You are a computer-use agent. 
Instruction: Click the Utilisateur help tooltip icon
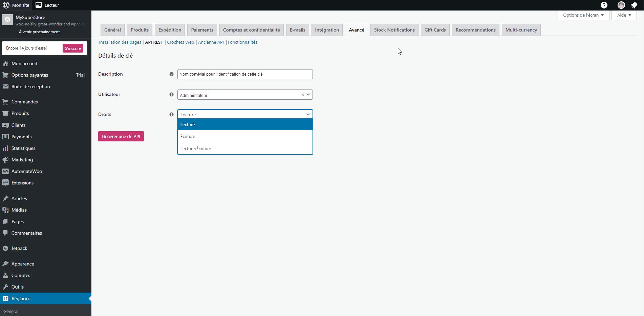pyautogui.click(x=171, y=95)
